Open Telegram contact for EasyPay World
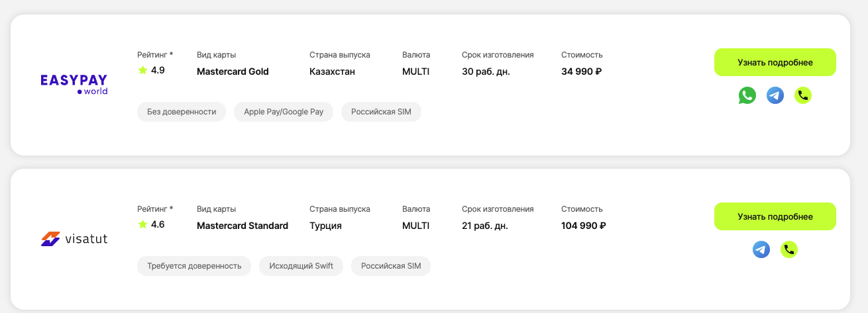This screenshot has height=313, width=868. (775, 95)
